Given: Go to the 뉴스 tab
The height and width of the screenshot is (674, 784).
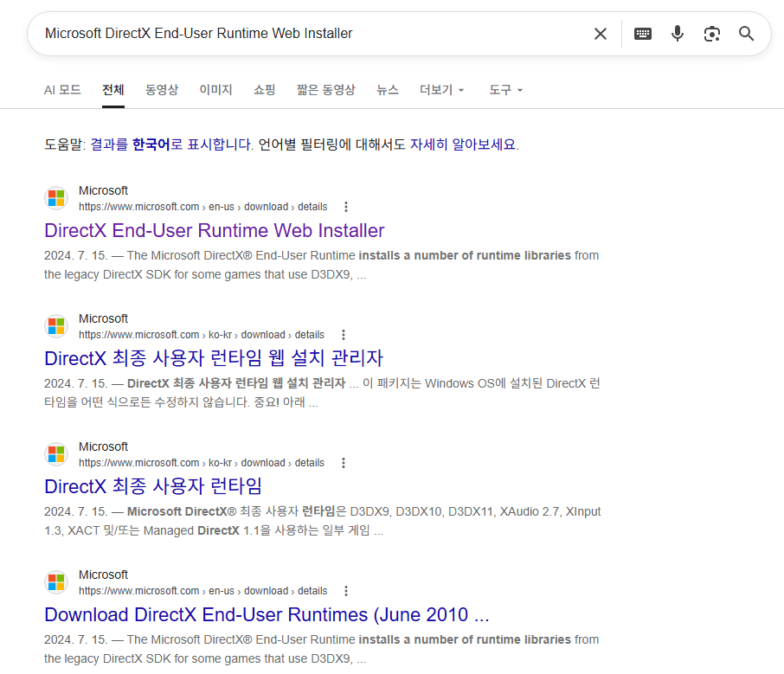Looking at the screenshot, I should tap(388, 90).
